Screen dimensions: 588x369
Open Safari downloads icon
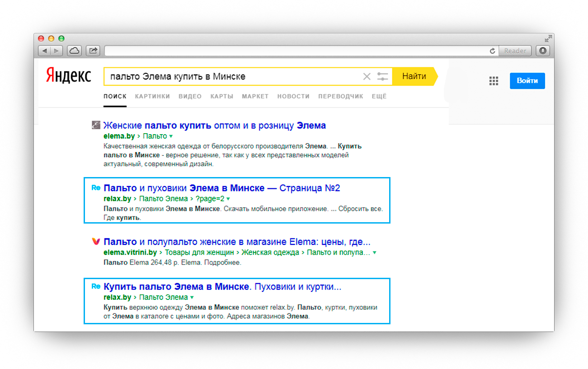click(x=543, y=51)
